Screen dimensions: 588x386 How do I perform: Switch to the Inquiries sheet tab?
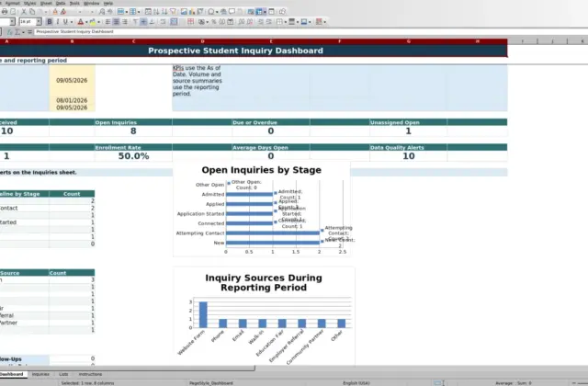click(x=40, y=374)
